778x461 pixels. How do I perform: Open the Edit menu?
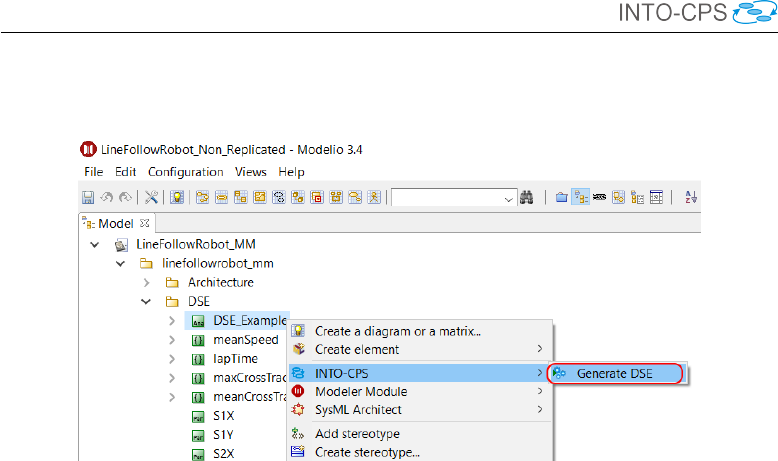126,172
